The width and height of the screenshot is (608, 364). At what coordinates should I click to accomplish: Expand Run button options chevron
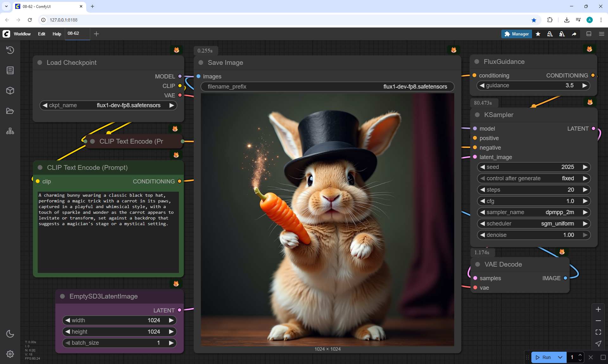[x=560, y=357]
